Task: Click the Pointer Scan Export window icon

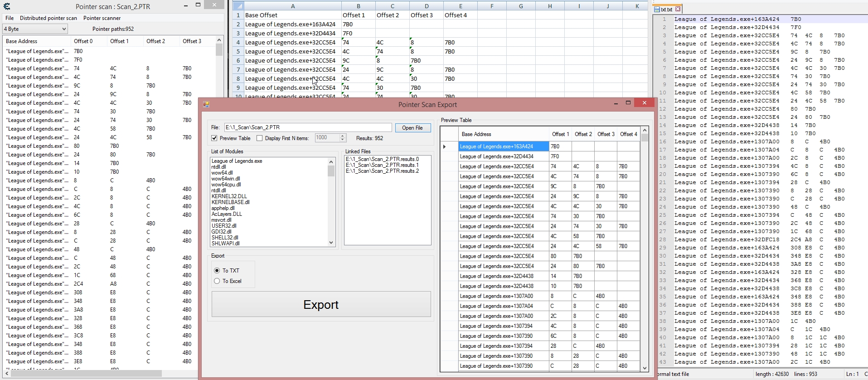Action: (x=206, y=104)
